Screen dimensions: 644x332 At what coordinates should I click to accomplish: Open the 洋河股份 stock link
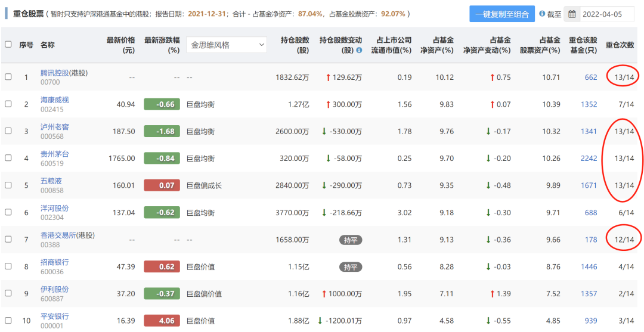coord(54,208)
